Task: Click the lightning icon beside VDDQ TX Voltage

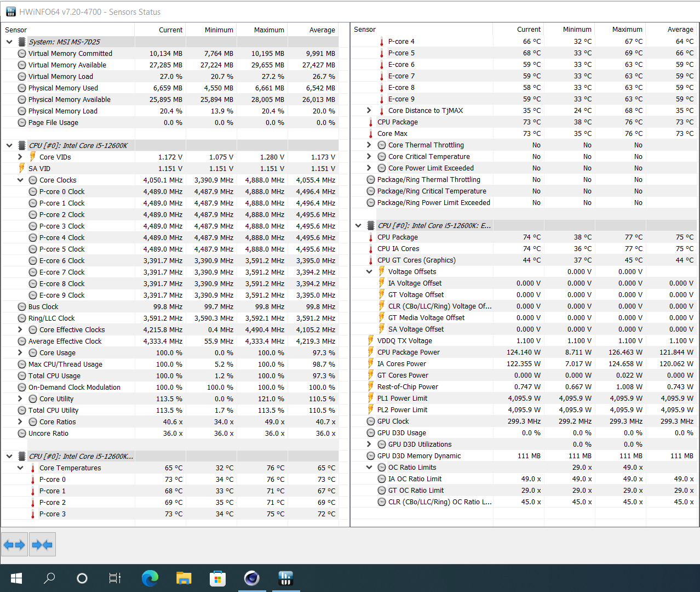Action: point(371,340)
